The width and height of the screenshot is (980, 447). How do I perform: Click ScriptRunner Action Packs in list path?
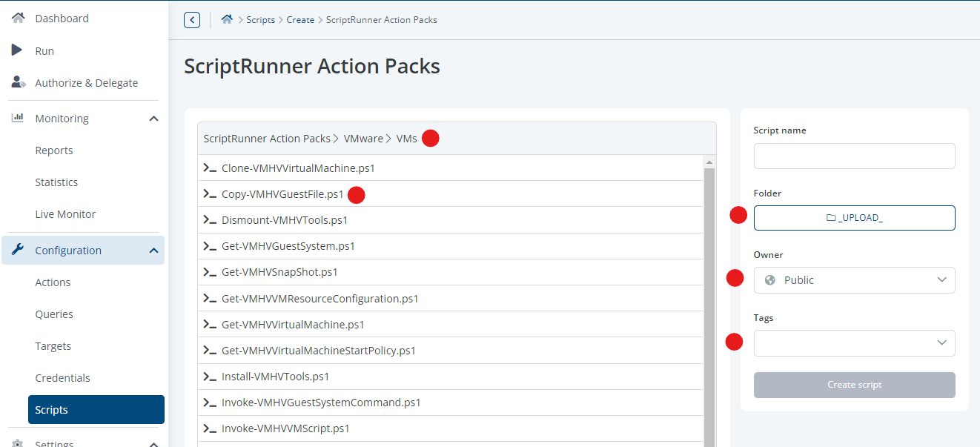267,139
